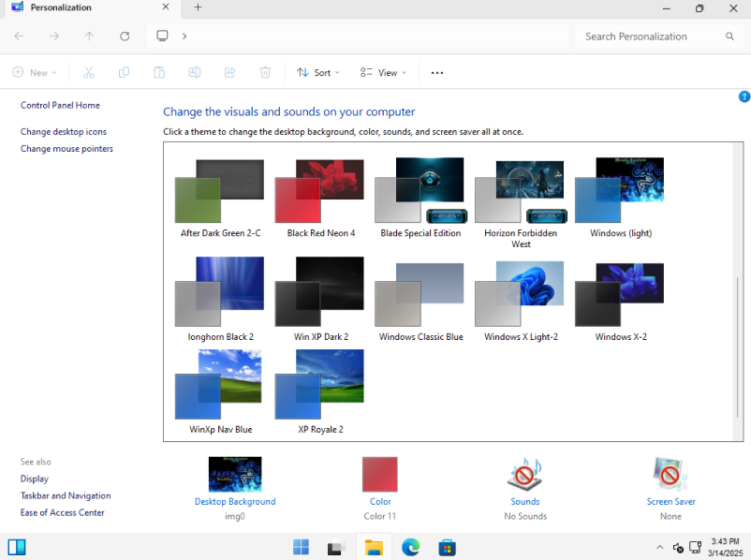Open the blue Help question mark
The height and width of the screenshot is (560, 751).
pos(744,96)
